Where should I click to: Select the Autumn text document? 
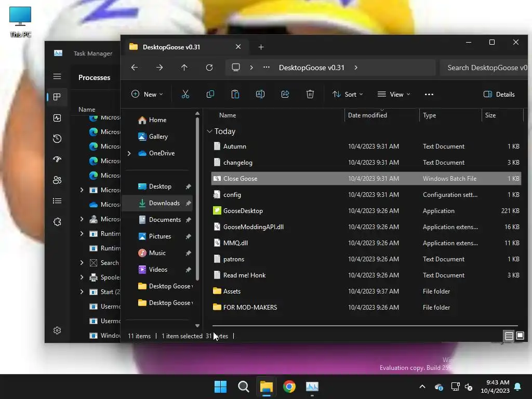[x=366, y=146]
